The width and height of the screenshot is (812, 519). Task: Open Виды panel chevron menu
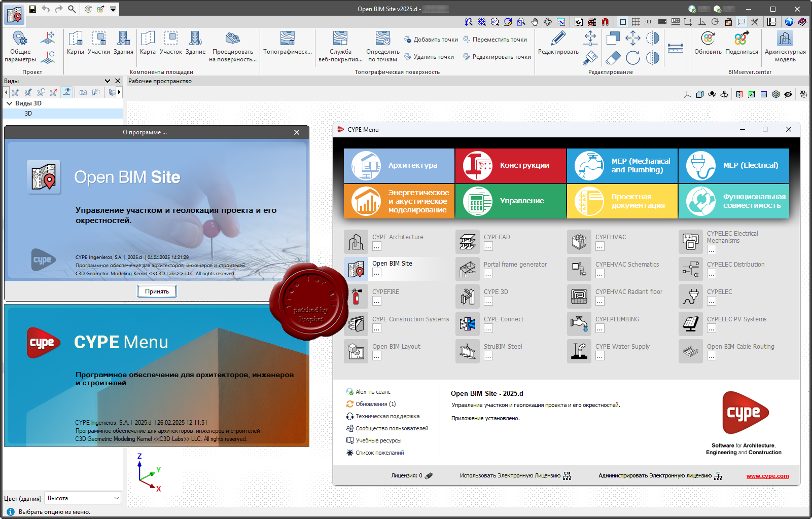(x=108, y=81)
